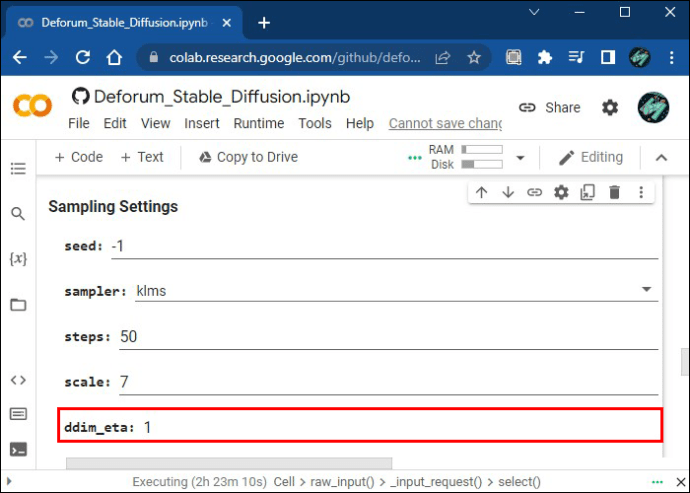
Task: Open the File menu
Action: (79, 123)
